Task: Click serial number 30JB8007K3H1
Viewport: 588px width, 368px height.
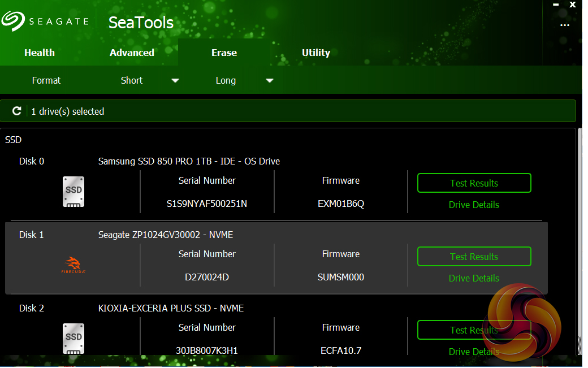Action: pyautogui.click(x=206, y=350)
